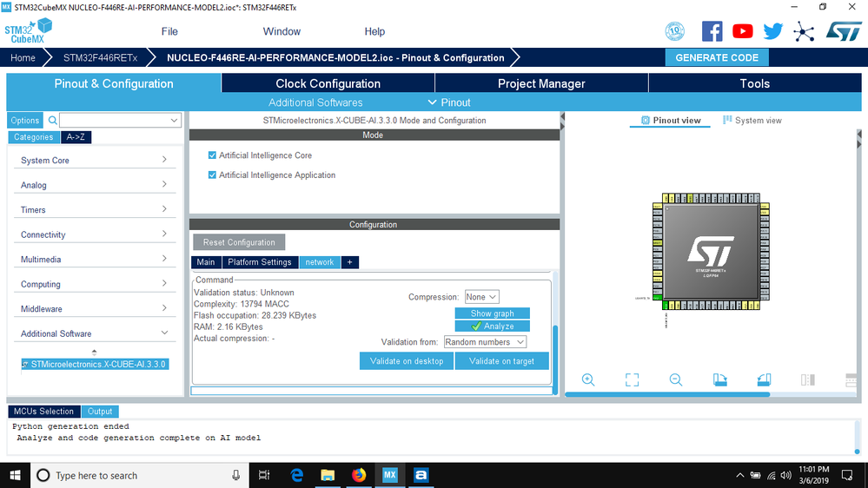Click Validate on target
The height and width of the screenshot is (488, 868).
pos(501,360)
